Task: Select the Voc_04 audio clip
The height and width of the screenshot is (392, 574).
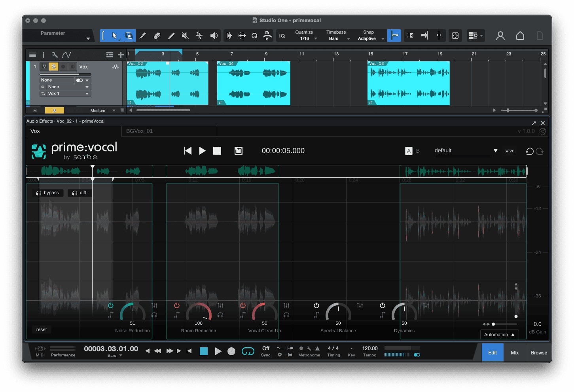Action: pyautogui.click(x=253, y=83)
